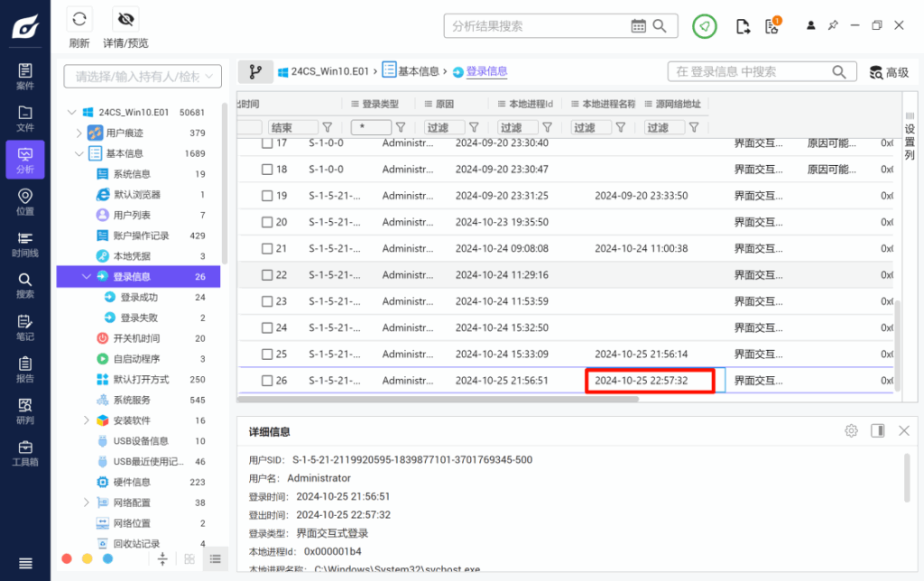
Task: Toggle the 详情/预览 preview icon
Action: (x=125, y=18)
